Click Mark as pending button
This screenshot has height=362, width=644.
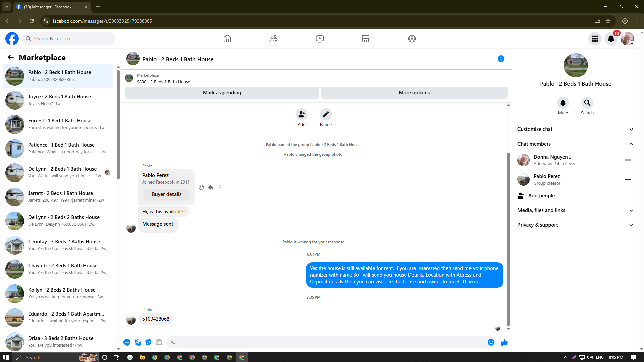coord(222,93)
